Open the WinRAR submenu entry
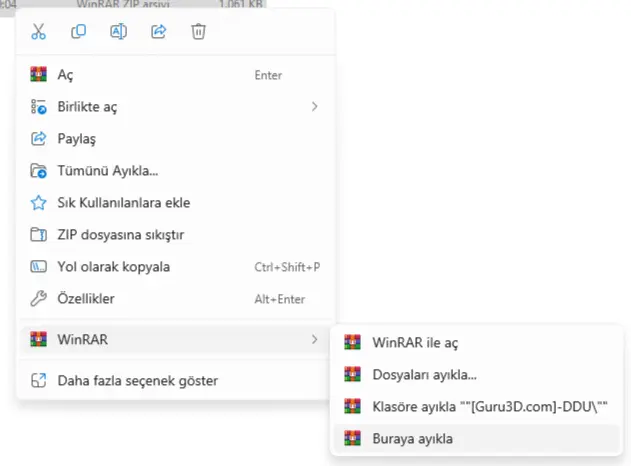Screen dimensions: 631x466 point(175,339)
